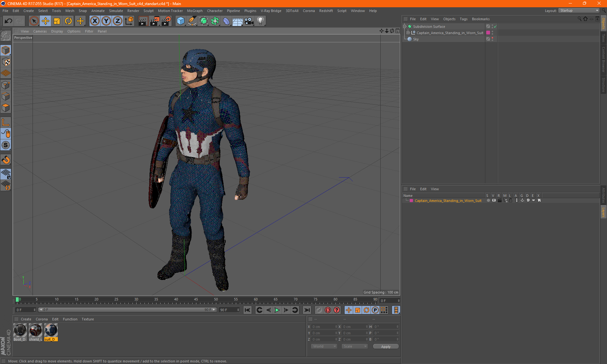Add a Cube primitive object
Screen dimensions: 607x364
click(x=181, y=21)
